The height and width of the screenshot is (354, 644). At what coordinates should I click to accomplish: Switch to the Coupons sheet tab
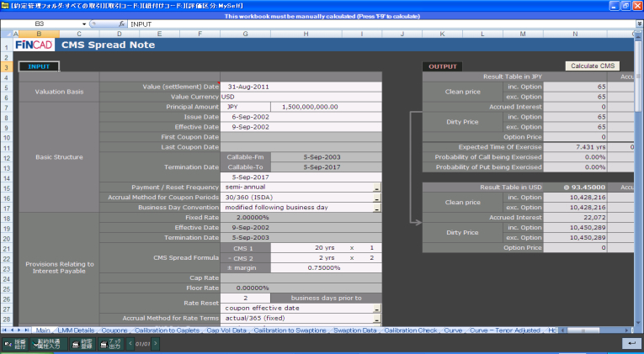point(114,330)
